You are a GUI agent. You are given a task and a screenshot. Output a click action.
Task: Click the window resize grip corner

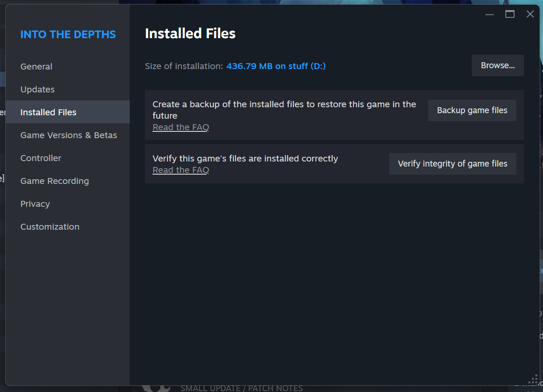[x=533, y=380]
